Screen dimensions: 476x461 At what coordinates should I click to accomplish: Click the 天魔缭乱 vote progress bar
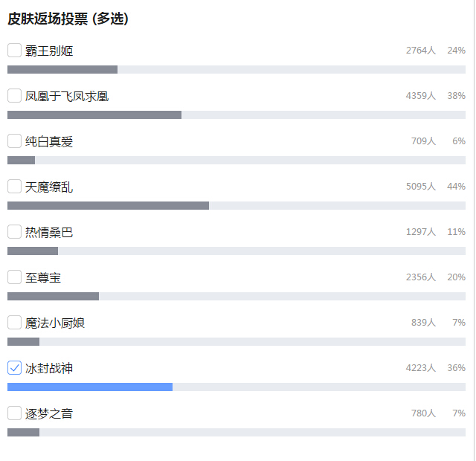pos(237,205)
